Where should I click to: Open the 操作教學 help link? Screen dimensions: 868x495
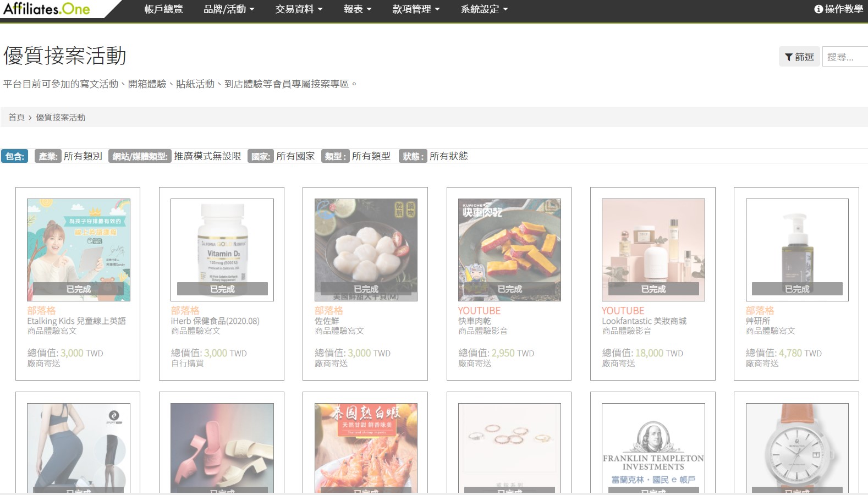point(838,9)
